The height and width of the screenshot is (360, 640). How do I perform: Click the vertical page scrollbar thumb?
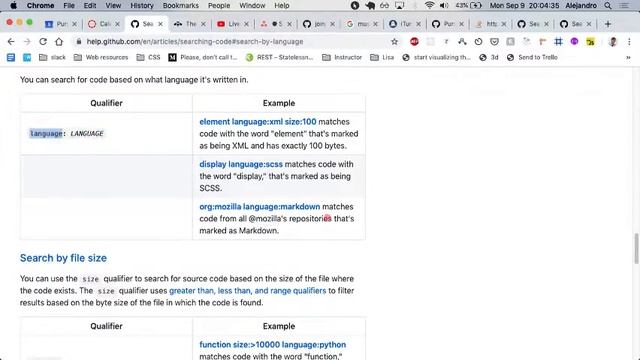pyautogui.click(x=636, y=248)
